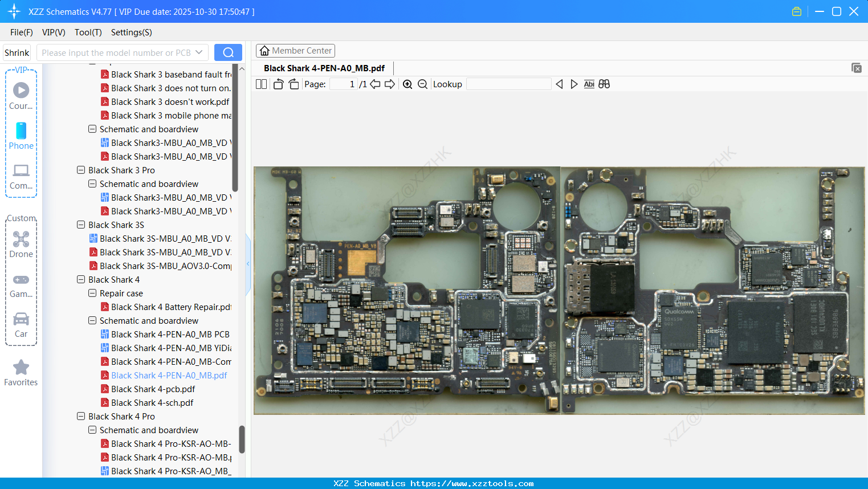
Task: Rotate the page clockwise
Action: (x=294, y=84)
